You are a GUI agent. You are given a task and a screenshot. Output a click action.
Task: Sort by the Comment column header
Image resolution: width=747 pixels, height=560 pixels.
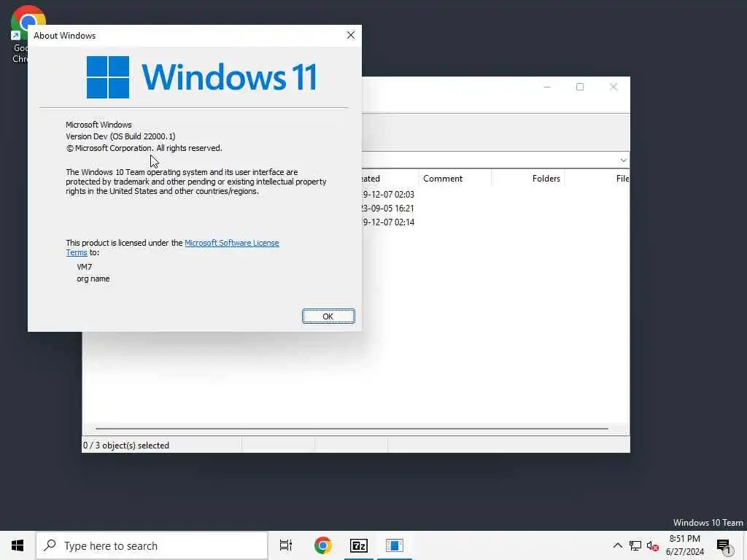point(454,179)
